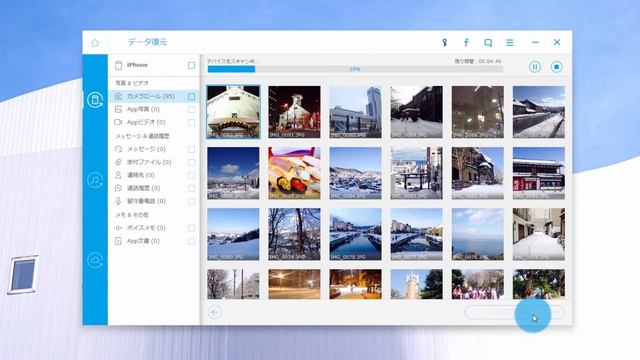Tick the カメラロール (95) checkbox
This screenshot has height=360, width=640.
pos(191,96)
